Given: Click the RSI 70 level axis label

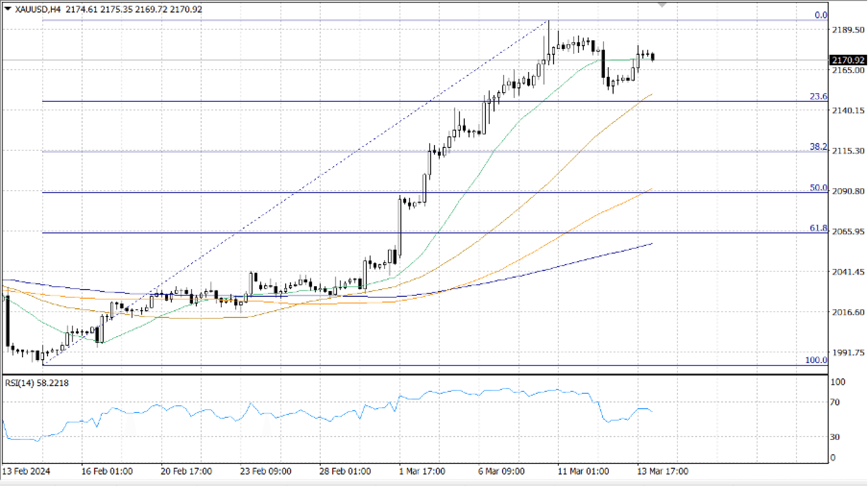Looking at the screenshot, I should coord(835,402).
